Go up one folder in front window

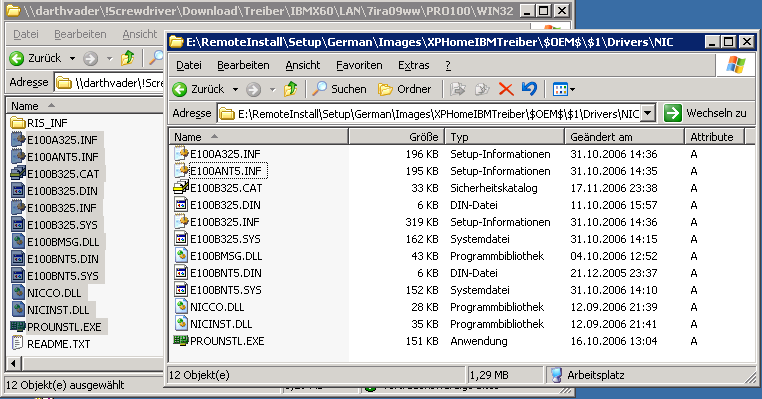click(x=291, y=89)
